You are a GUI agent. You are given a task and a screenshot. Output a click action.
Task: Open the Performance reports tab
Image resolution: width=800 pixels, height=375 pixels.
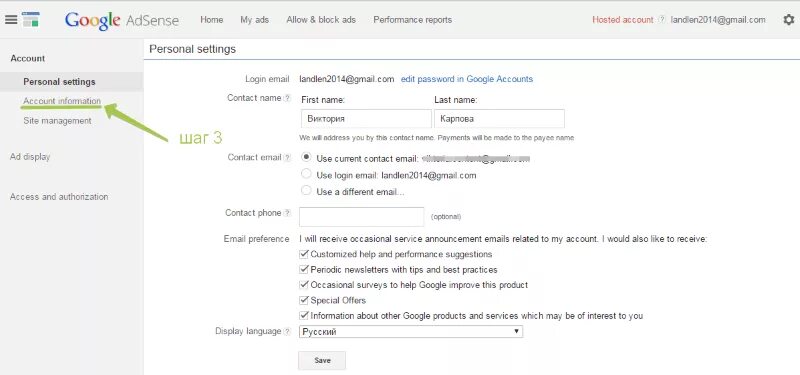pos(412,20)
